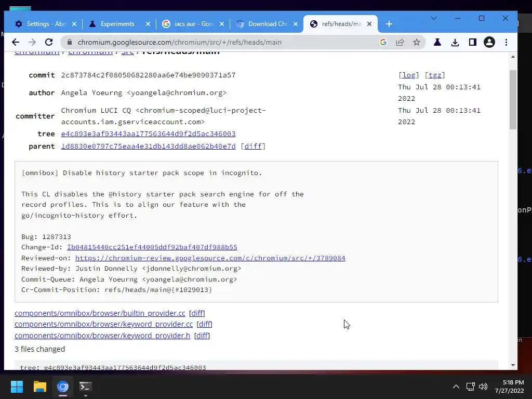Open diff for keyword_provider.h
The height and width of the screenshot is (399, 532).
(202, 336)
